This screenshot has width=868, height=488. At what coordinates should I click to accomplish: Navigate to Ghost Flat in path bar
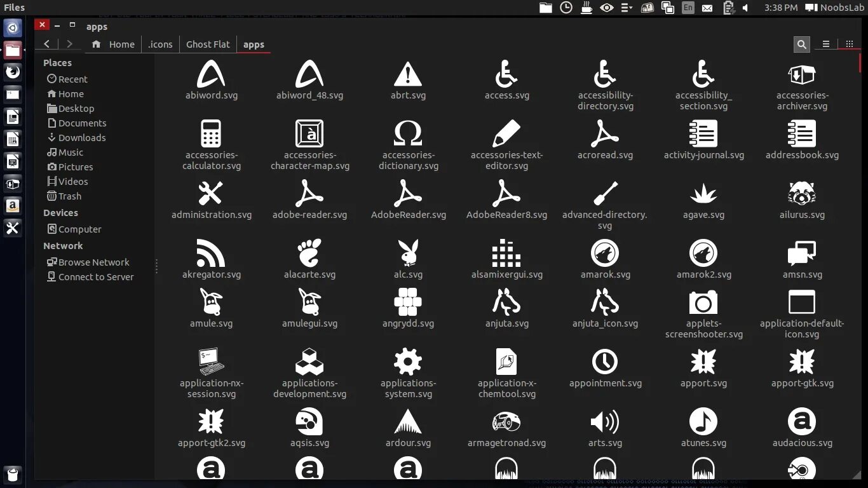coord(208,44)
